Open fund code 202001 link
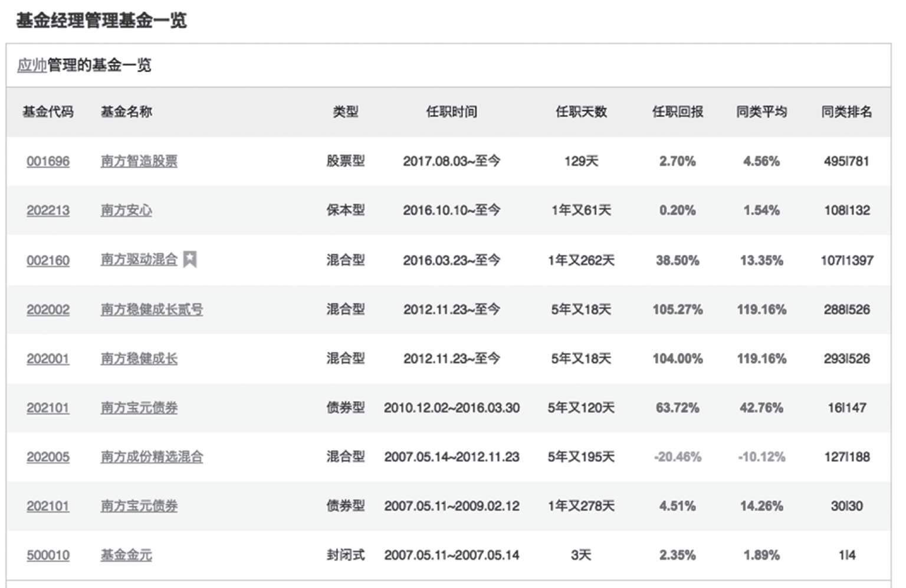The height and width of the screenshot is (588, 906). (48, 359)
